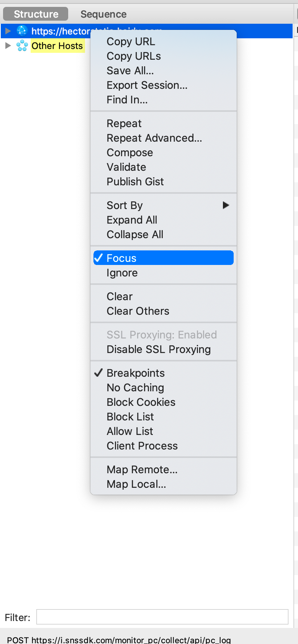Select Map Local... menu entry
This screenshot has width=298, height=644.
(x=136, y=484)
